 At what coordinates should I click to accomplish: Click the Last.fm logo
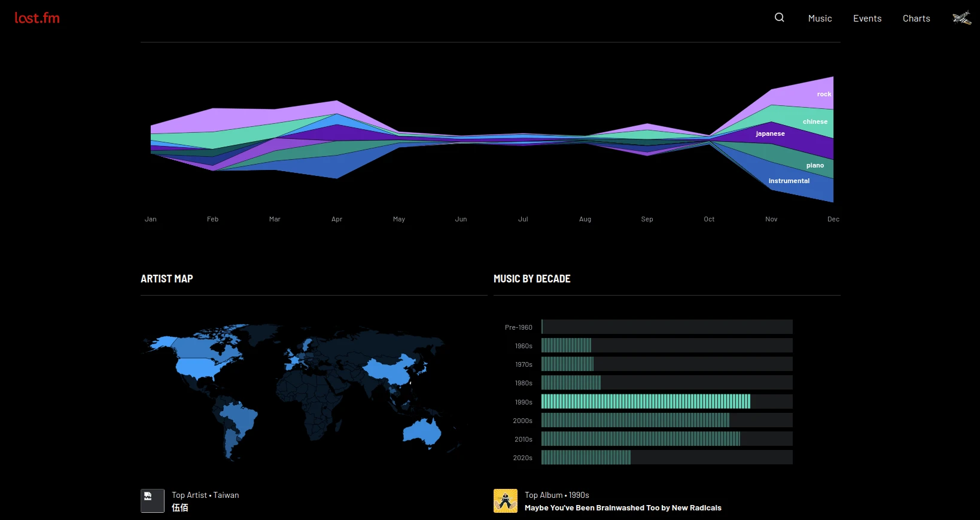click(37, 18)
